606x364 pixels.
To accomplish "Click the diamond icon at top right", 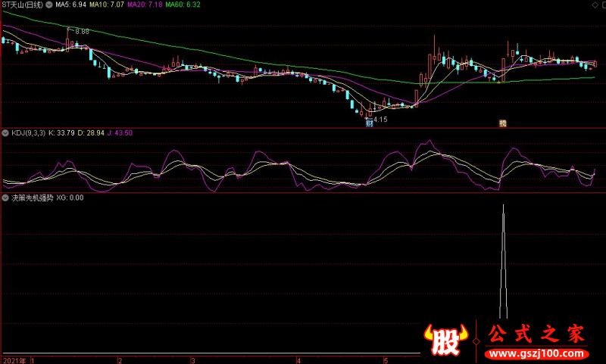I will pos(595,5).
